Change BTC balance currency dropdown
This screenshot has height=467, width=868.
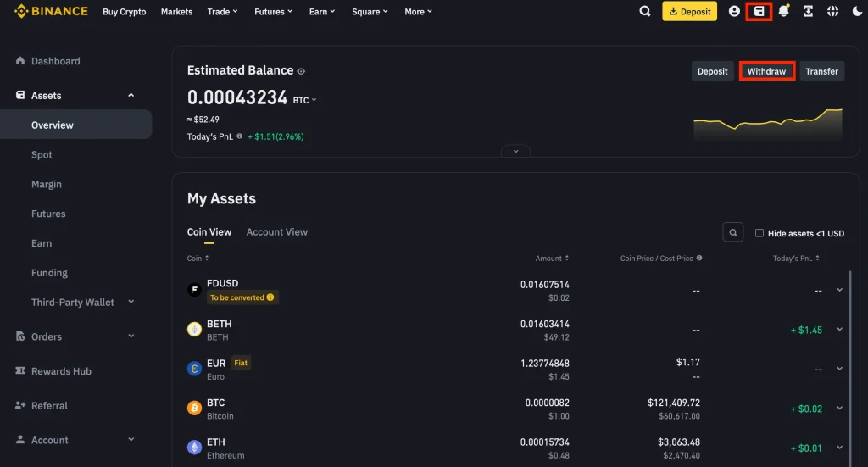click(304, 100)
